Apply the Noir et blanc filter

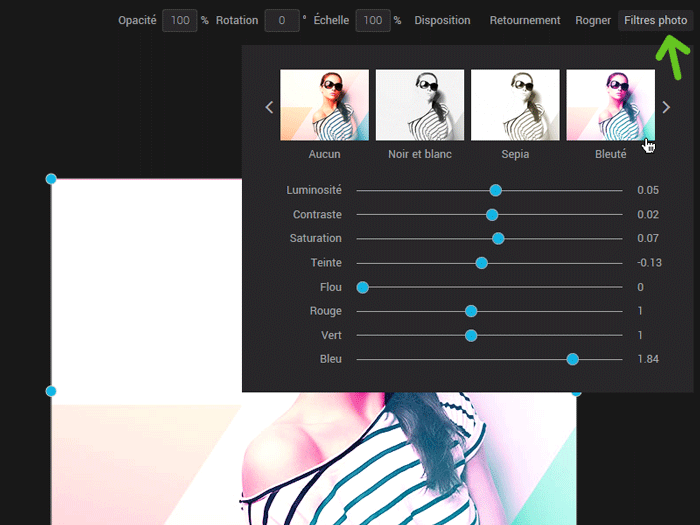click(420, 105)
